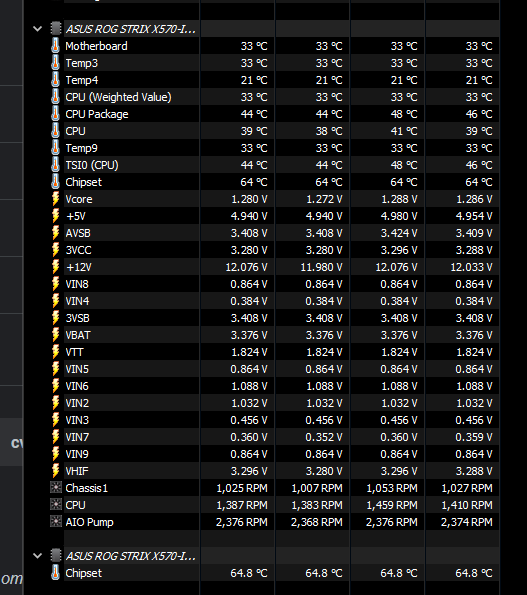Select the Temp9 sensor label
Viewport: 527px width, 595px height.
pos(82,148)
